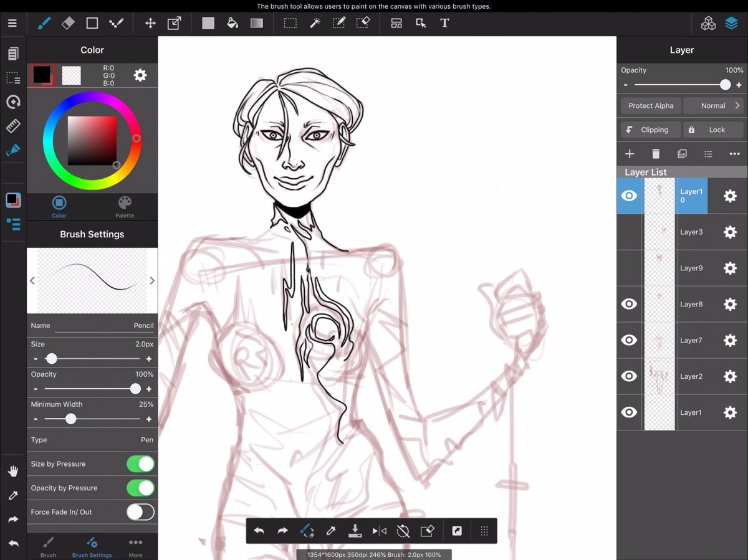Add a new layer with plus icon
The height and width of the screenshot is (560, 748).
click(x=630, y=154)
